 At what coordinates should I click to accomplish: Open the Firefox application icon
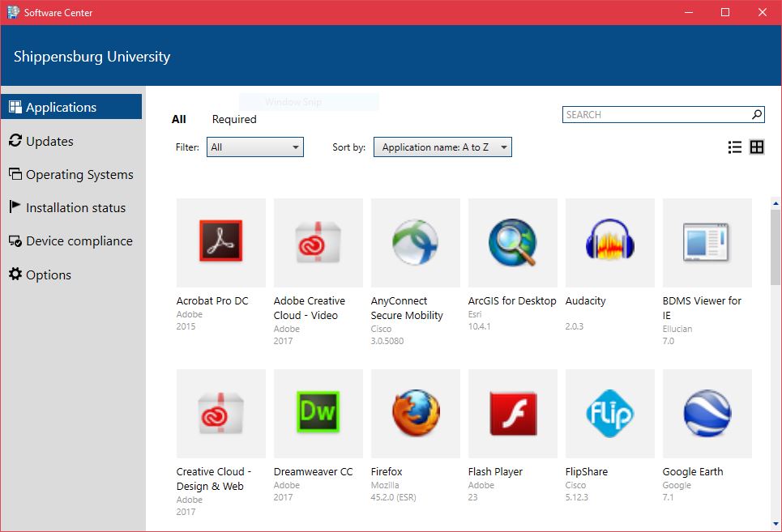point(415,414)
